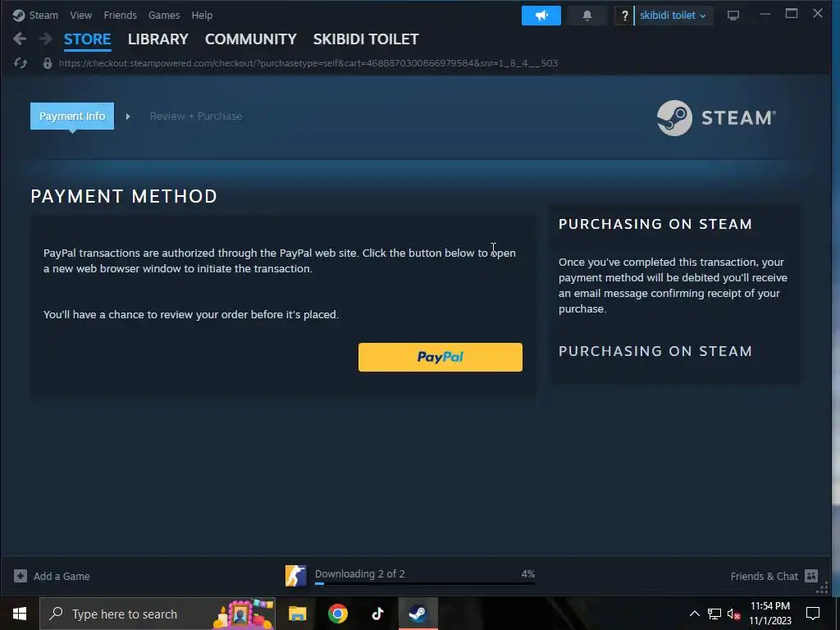Click the Add a Game plus icon
This screenshot has height=630, width=840.
tap(21, 576)
